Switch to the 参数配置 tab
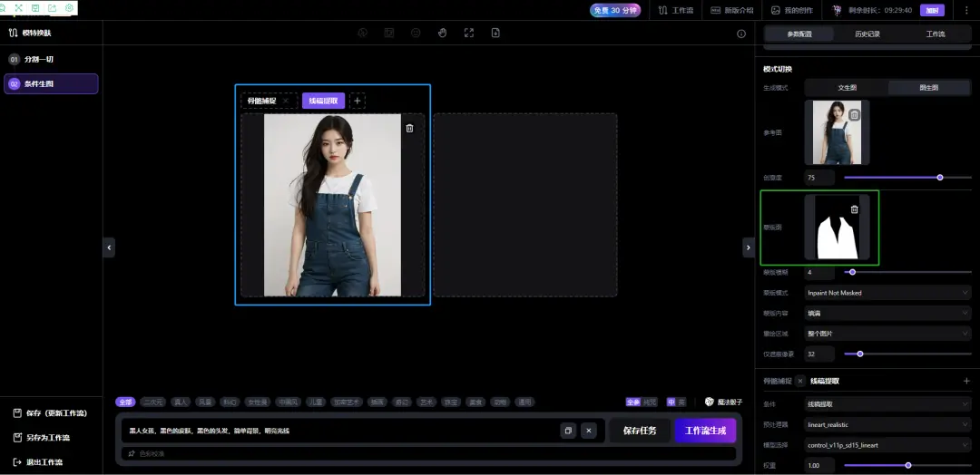980x475 pixels. (x=799, y=34)
